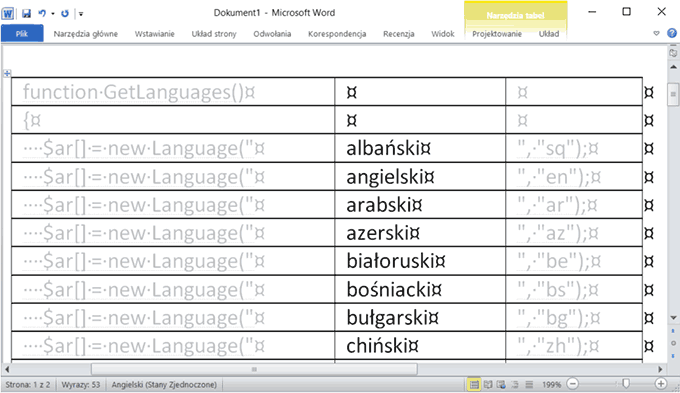
Task: Click the cell containing "bs" code
Action: pos(574,289)
